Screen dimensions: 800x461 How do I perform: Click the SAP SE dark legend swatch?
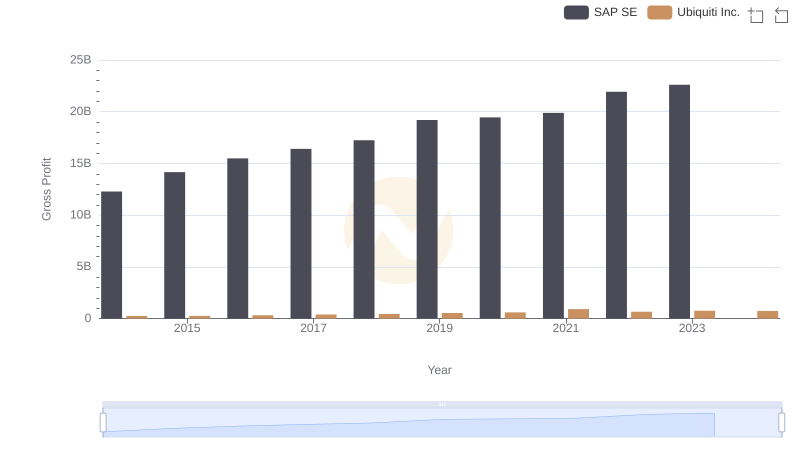tap(576, 12)
